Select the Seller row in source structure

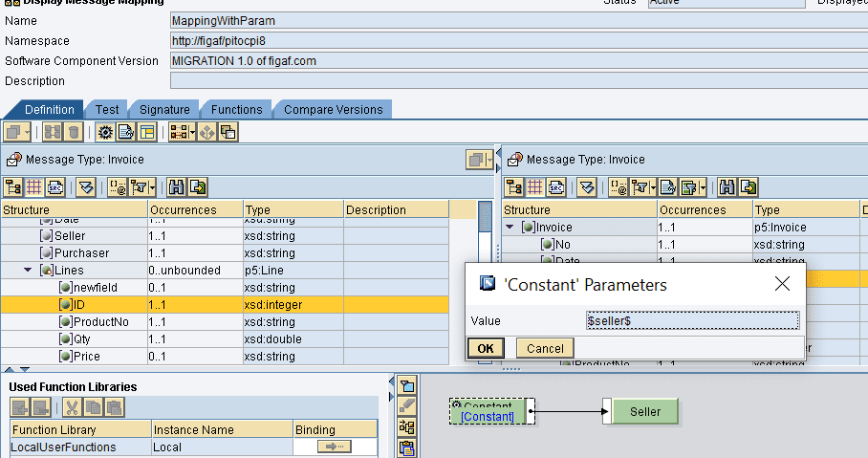(225, 236)
